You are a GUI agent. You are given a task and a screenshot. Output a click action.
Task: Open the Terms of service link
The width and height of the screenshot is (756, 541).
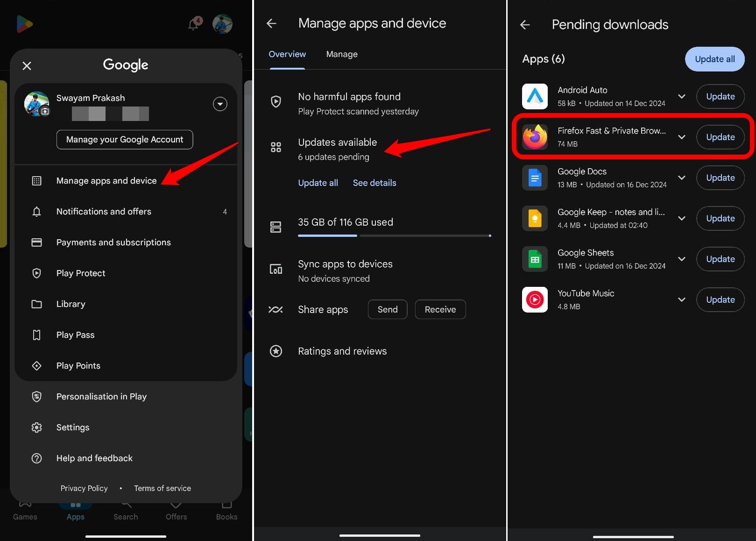pyautogui.click(x=163, y=488)
